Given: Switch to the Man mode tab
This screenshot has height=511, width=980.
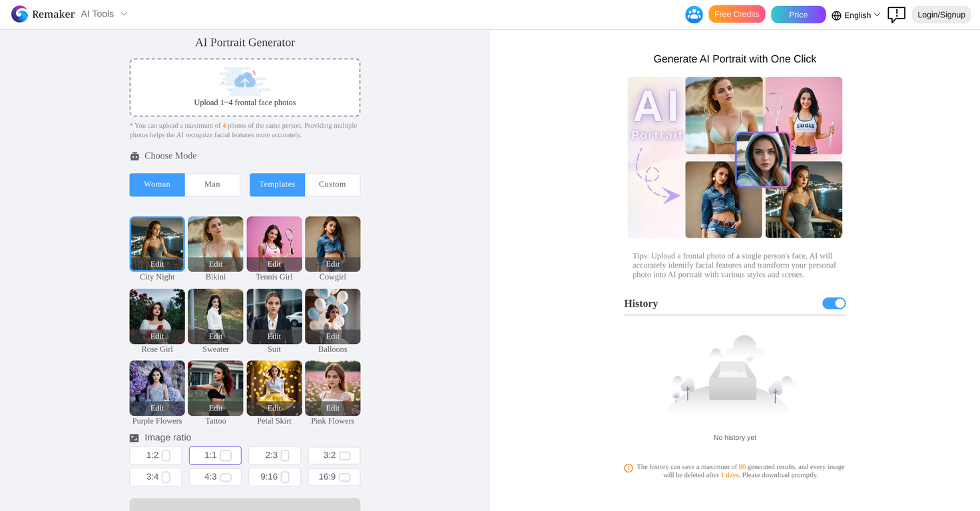Looking at the screenshot, I should click(x=212, y=184).
